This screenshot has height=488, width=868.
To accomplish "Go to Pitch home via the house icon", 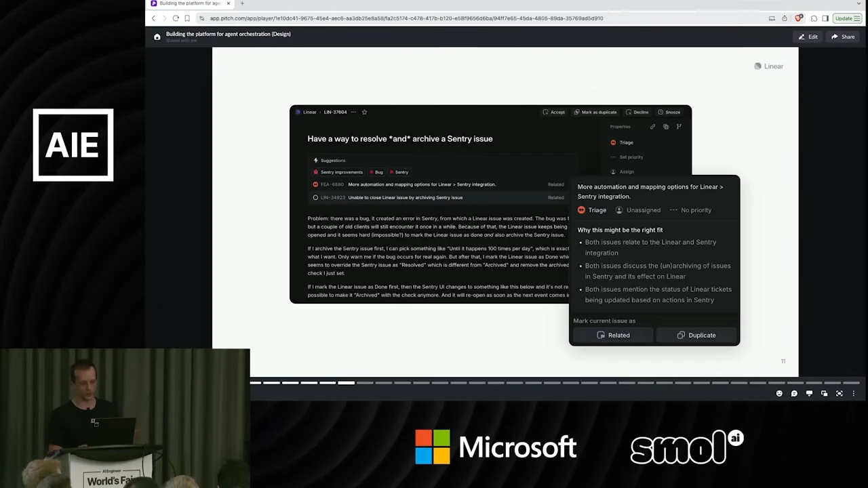I will pos(157,37).
